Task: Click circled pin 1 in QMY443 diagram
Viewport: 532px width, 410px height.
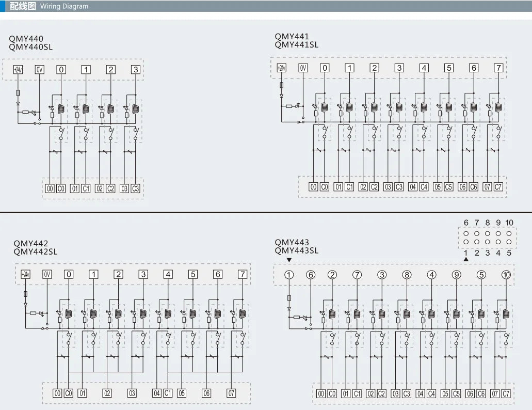Action: pyautogui.click(x=289, y=275)
